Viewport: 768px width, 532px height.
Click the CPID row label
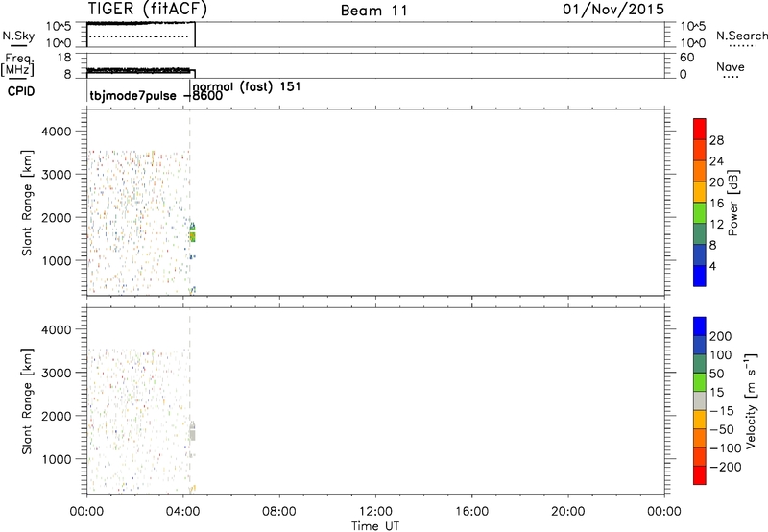[x=21, y=91]
